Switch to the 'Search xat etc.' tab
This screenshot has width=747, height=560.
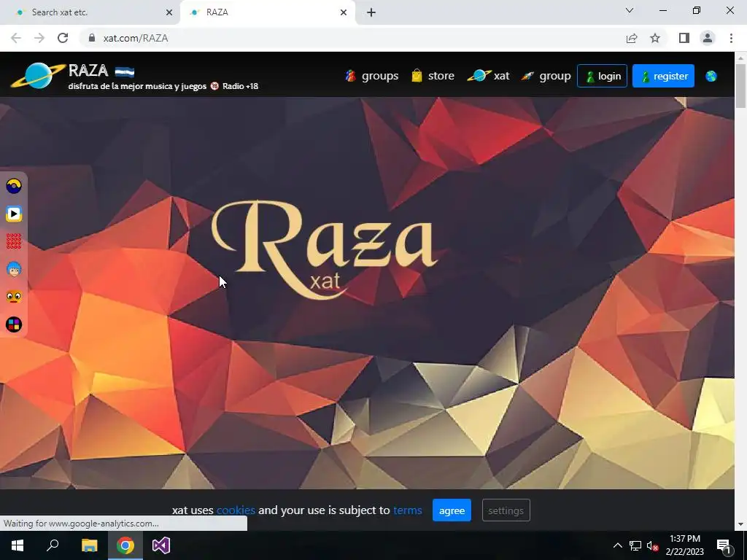coord(90,12)
